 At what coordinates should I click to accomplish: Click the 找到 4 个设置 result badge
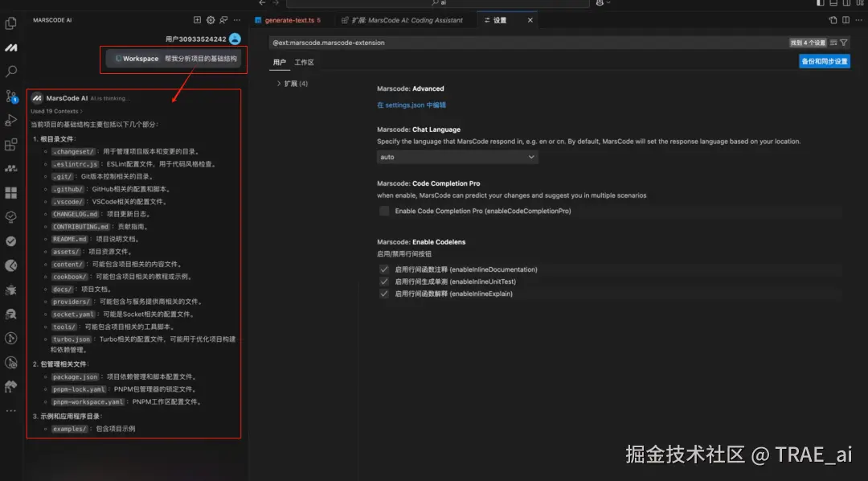tap(808, 43)
